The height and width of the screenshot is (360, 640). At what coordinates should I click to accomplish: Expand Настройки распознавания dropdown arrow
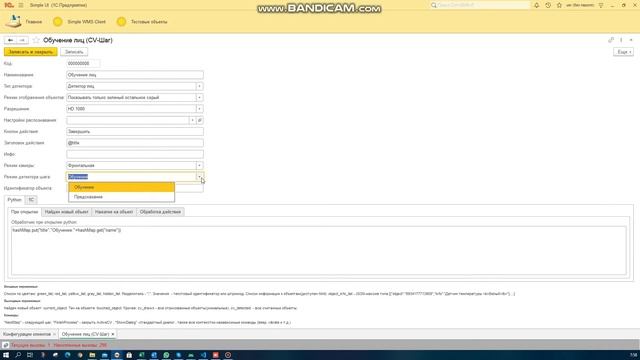tap(192, 120)
